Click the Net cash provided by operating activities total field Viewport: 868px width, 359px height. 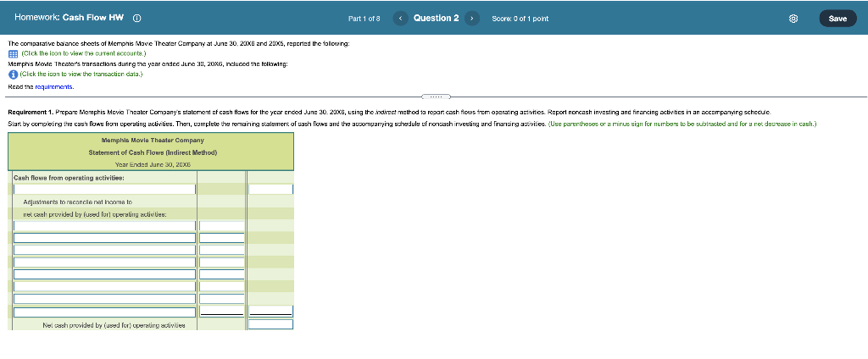coord(270,324)
